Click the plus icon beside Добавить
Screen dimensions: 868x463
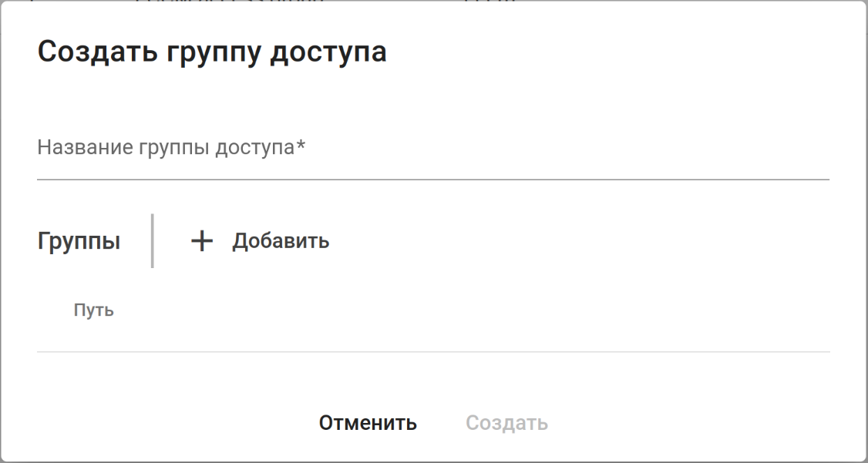[201, 241]
